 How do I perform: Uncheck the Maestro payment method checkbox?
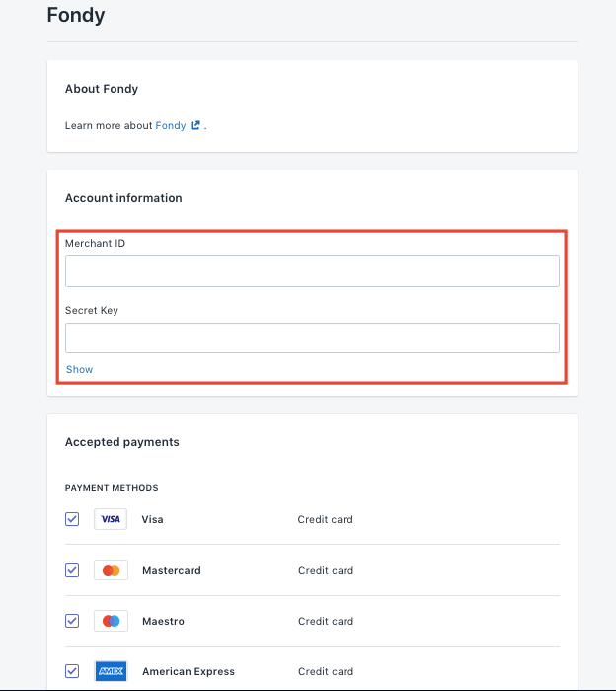[72, 621]
